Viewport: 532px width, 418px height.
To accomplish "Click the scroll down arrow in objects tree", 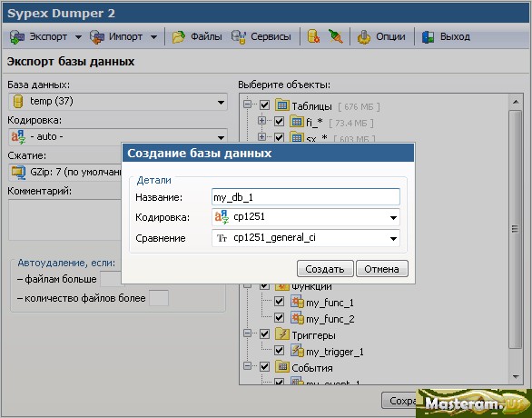I will click(516, 376).
